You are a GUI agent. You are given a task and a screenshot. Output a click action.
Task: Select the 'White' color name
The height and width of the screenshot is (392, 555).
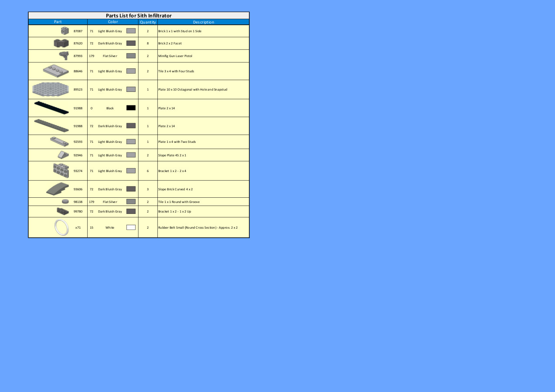110,227
